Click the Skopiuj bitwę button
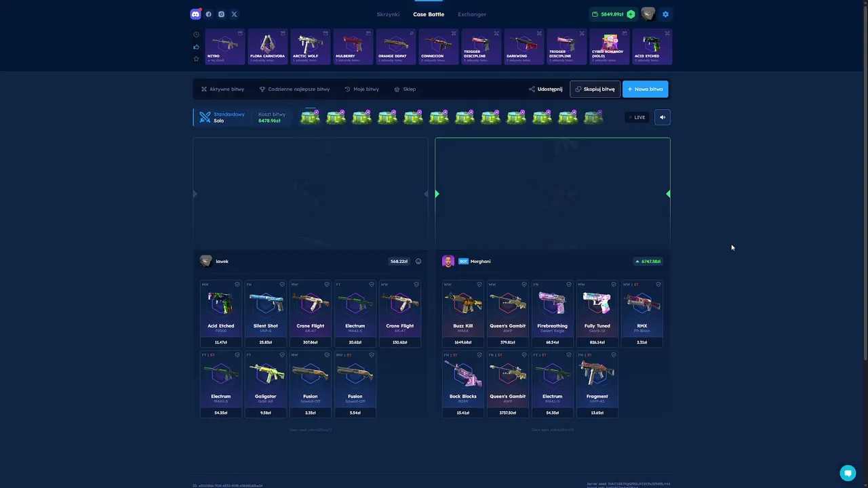 pyautogui.click(x=595, y=89)
